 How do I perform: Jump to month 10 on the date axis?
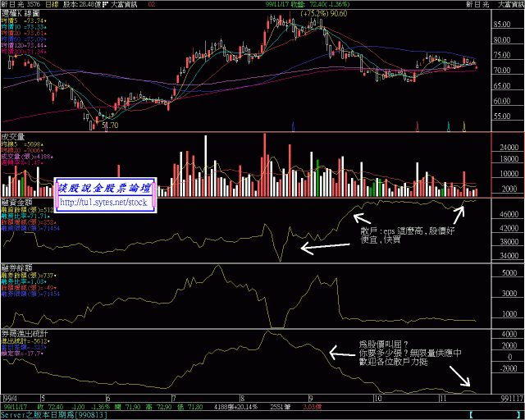pos(377,399)
